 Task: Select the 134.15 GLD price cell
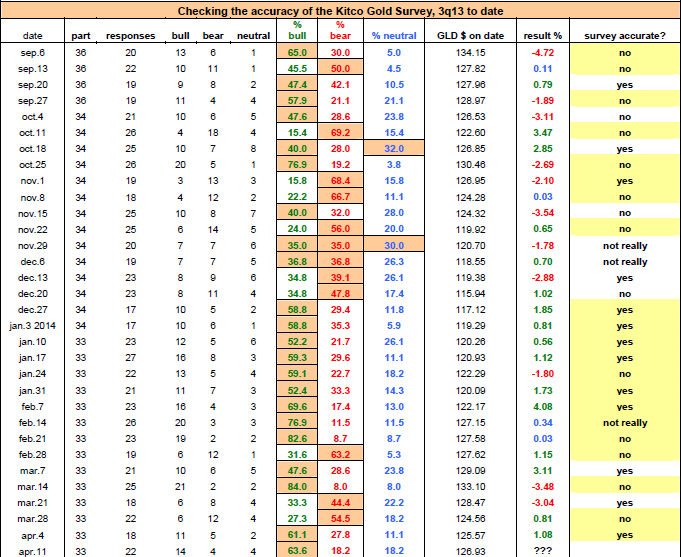pyautogui.click(x=470, y=53)
